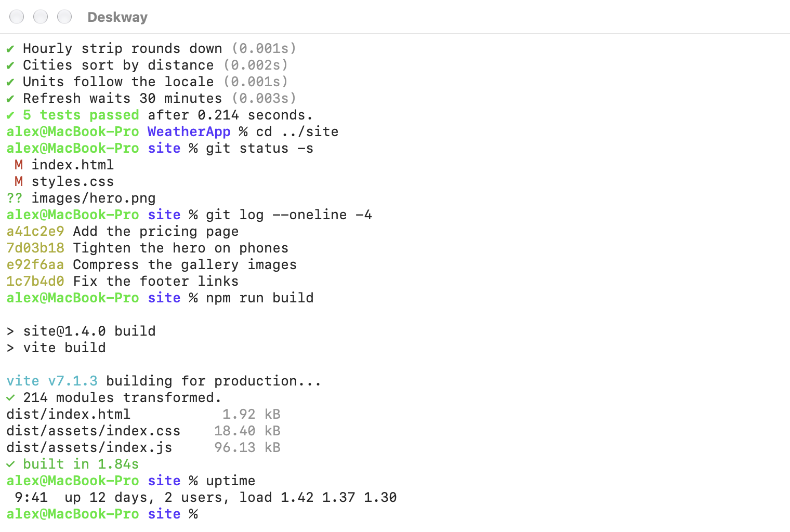Image resolution: width=790 pixels, height=532 pixels.
Task: Select the "npm run build" command
Action: (259, 298)
